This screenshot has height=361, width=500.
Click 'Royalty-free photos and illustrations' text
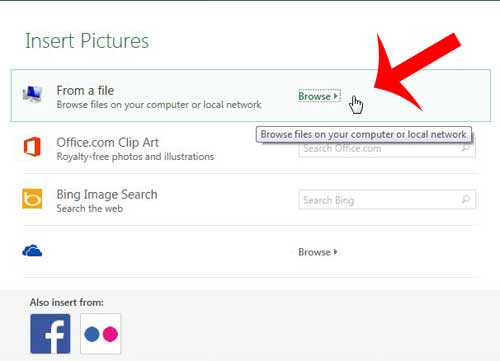(135, 157)
